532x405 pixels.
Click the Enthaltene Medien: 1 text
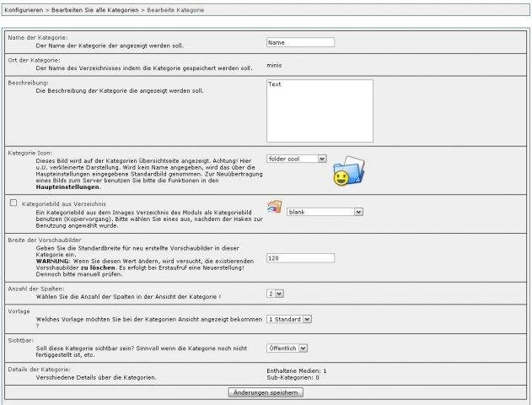297,370
